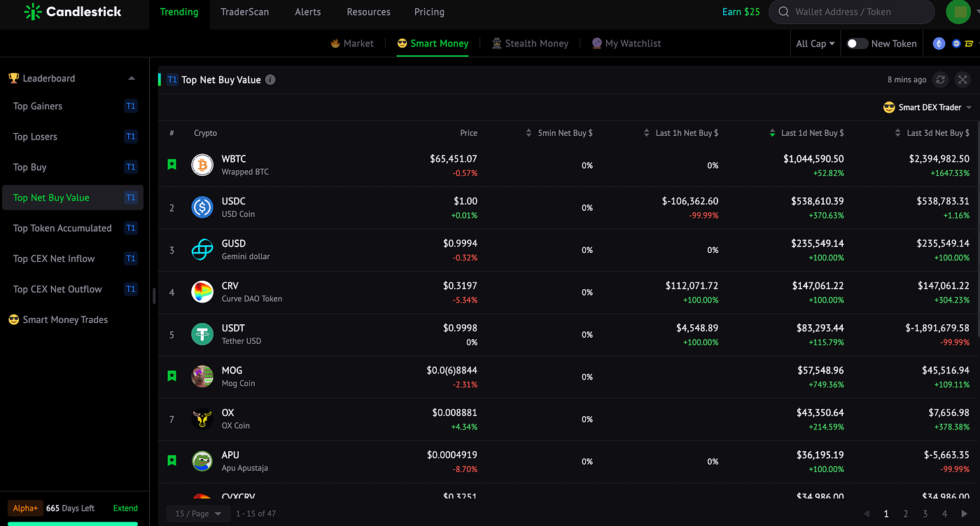Click the fullscreen expand icon in the table header
The height and width of the screenshot is (526, 980).
[962, 80]
